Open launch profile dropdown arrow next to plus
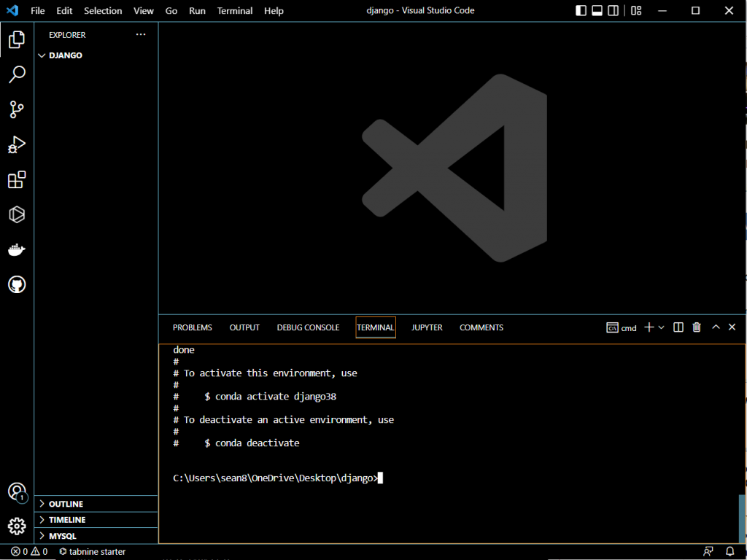Viewport: 747px width, 560px height. coord(661,327)
